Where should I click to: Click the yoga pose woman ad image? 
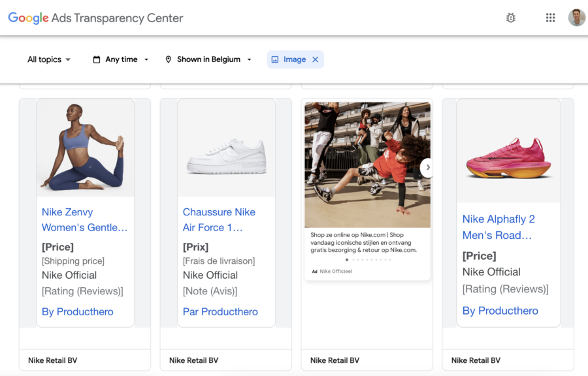tap(85, 147)
